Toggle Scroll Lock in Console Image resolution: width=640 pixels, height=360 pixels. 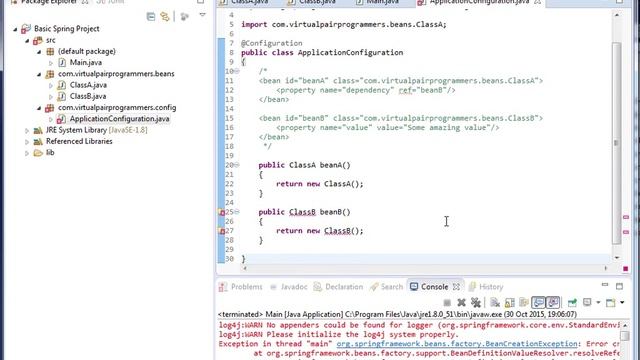510,303
